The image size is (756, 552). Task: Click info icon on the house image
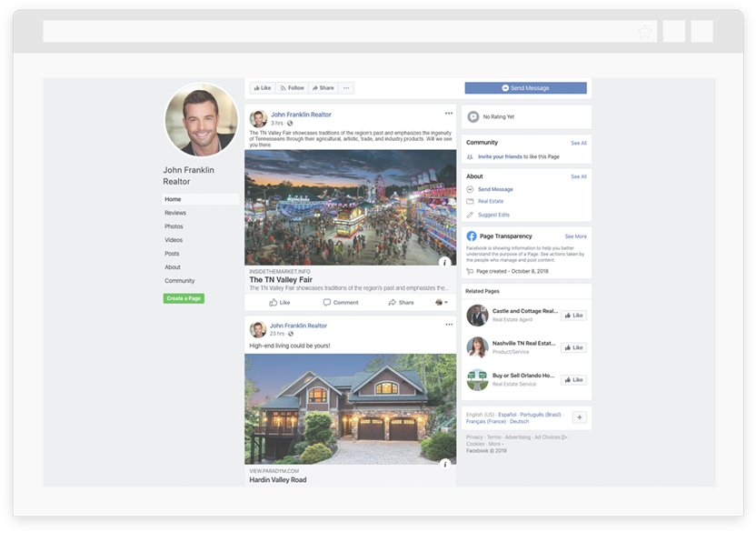pos(445,464)
